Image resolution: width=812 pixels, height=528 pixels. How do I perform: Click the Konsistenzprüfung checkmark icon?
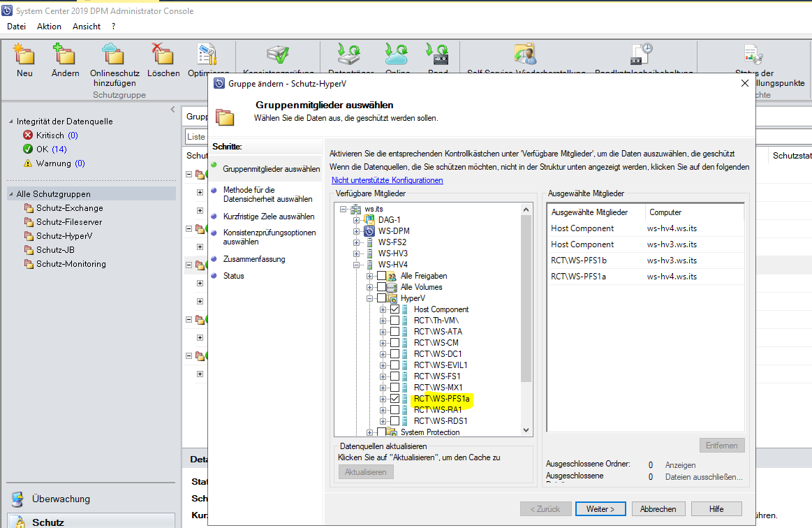point(278,54)
